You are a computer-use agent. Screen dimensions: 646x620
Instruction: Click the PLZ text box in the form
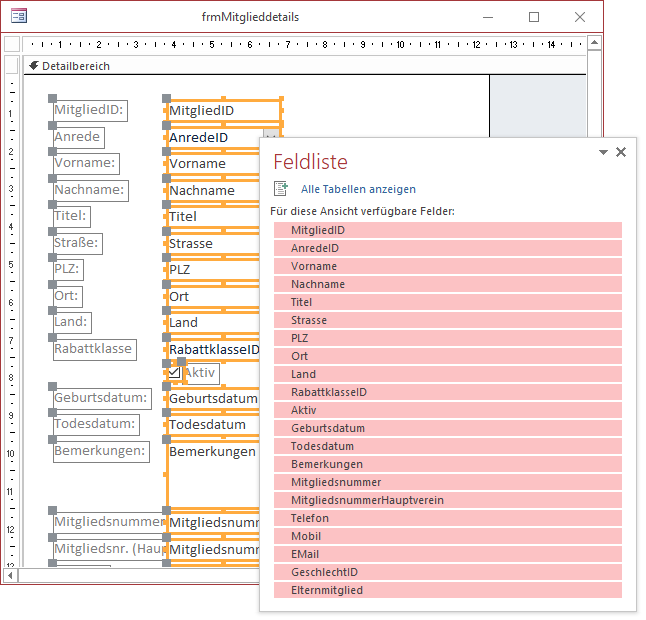pyautogui.click(x=213, y=270)
